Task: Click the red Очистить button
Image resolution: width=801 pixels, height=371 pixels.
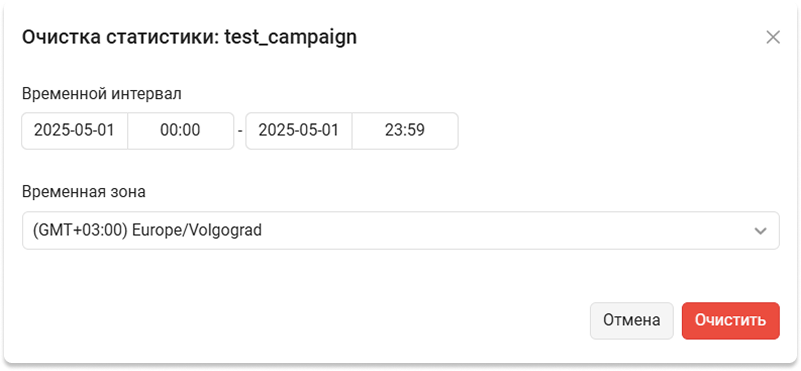Action: pos(731,320)
